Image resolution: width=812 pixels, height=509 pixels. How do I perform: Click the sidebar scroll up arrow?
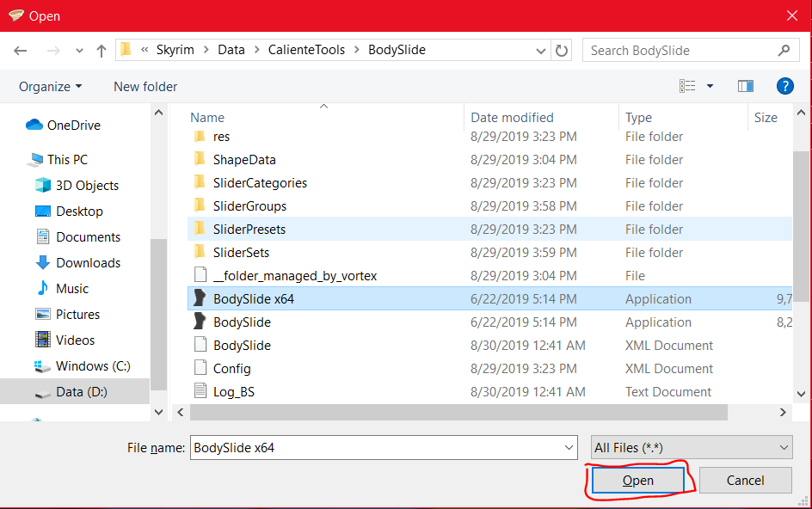coord(158,113)
